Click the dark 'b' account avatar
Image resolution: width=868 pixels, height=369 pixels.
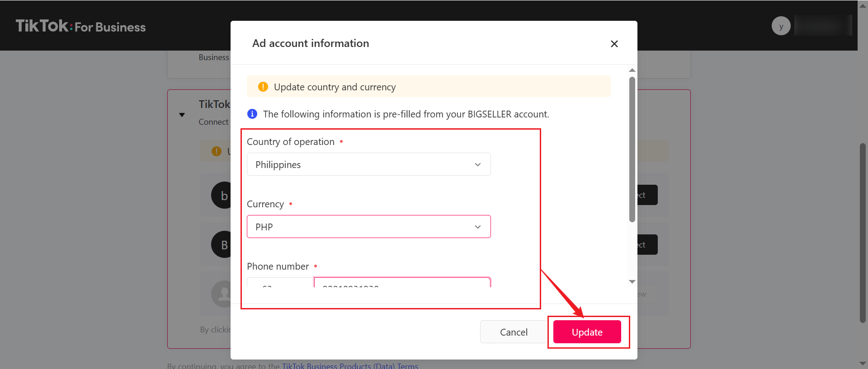tap(221, 195)
